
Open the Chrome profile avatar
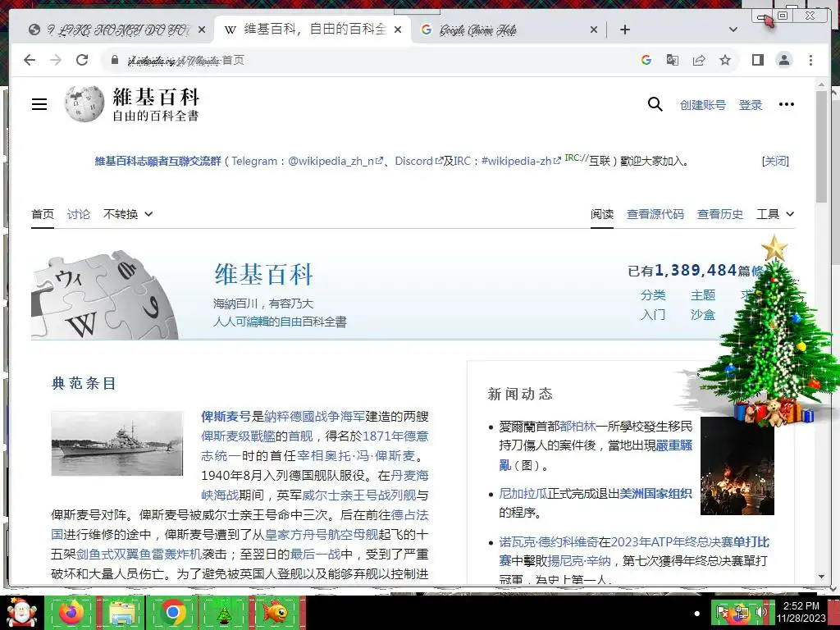784,60
